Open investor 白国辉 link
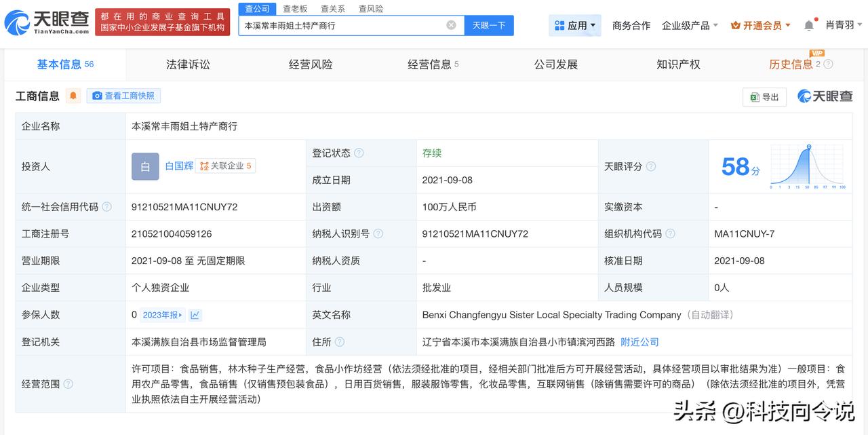This screenshot has width=868, height=435. (179, 166)
